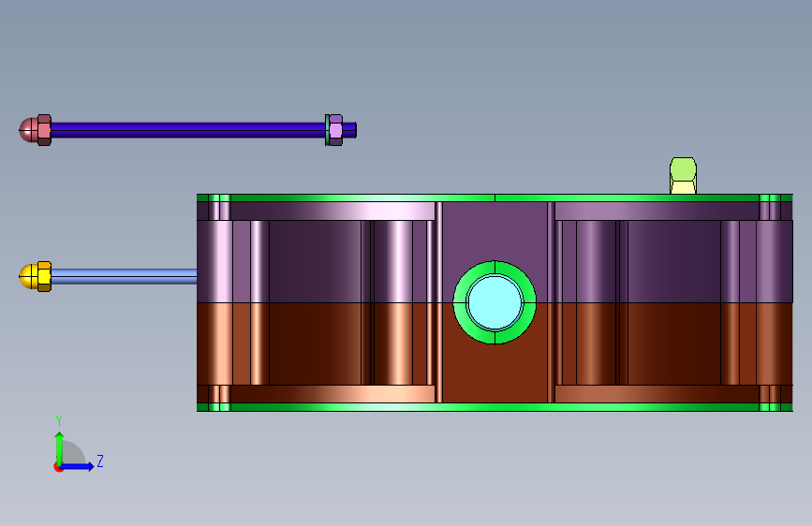Select the light blue short rod
The height and width of the screenshot is (526, 812).
[x=124, y=276]
